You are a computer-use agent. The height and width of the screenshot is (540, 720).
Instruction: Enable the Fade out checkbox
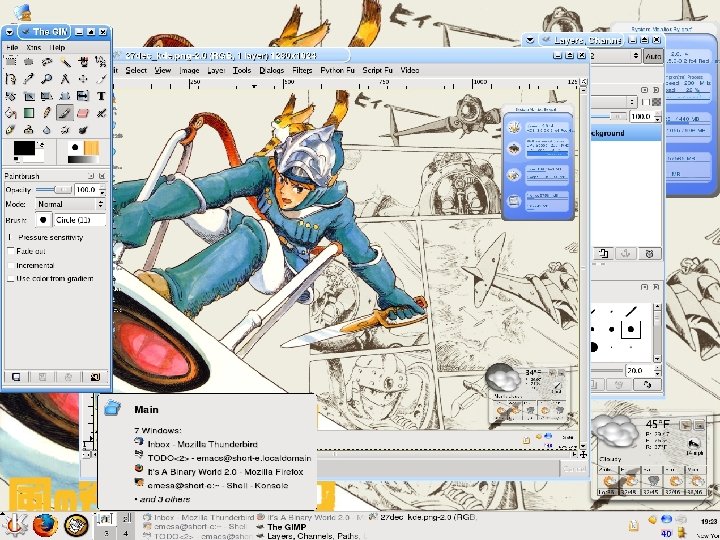click(11, 251)
